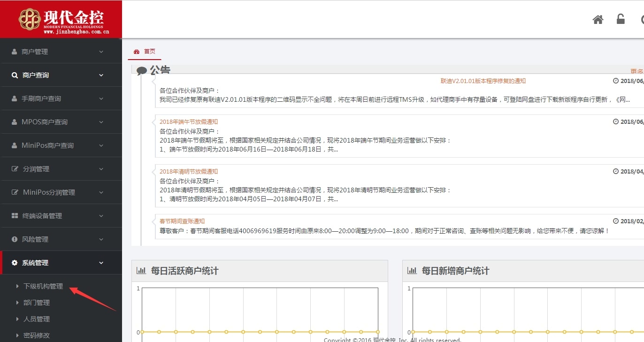Click 每日活跃商户统计 panel title

[184, 271]
